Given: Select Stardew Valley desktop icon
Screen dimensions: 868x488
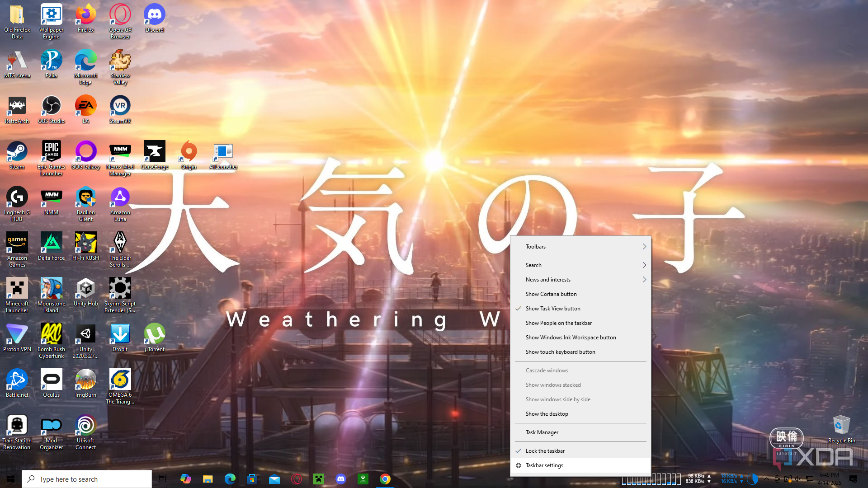Looking at the screenshot, I should 120,67.
